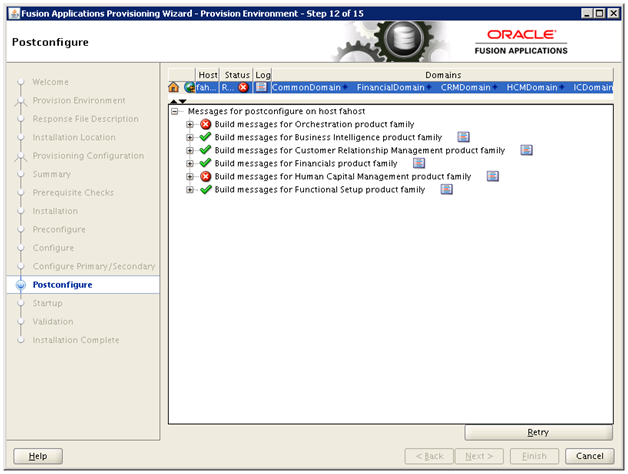Open log for Business Intelligence product family
This screenshot has height=474, width=628.
(x=463, y=137)
